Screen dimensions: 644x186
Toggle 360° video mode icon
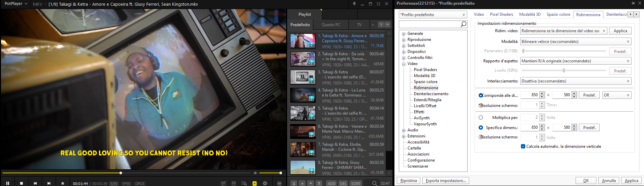(223, 183)
